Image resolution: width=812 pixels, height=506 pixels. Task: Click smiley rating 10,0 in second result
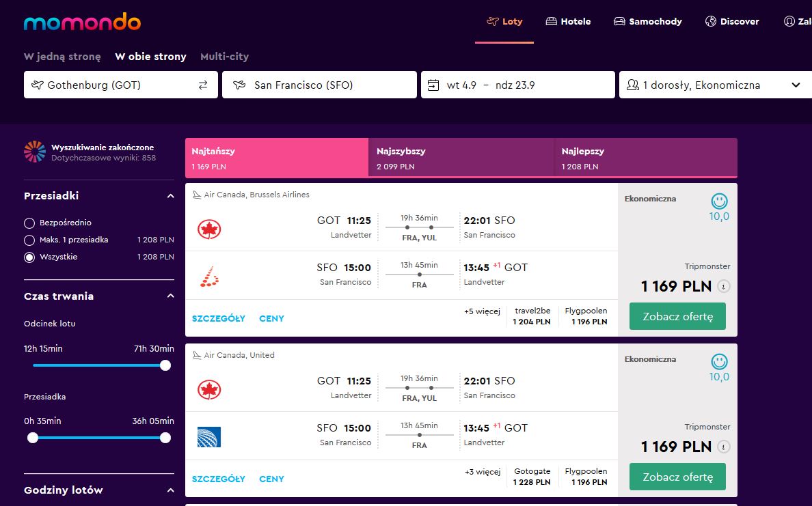coord(719,368)
